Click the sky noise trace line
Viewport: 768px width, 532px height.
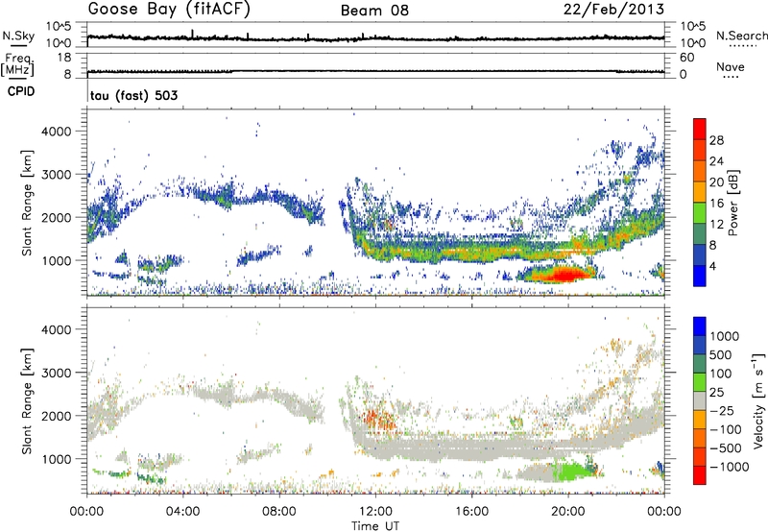(x=375, y=37)
